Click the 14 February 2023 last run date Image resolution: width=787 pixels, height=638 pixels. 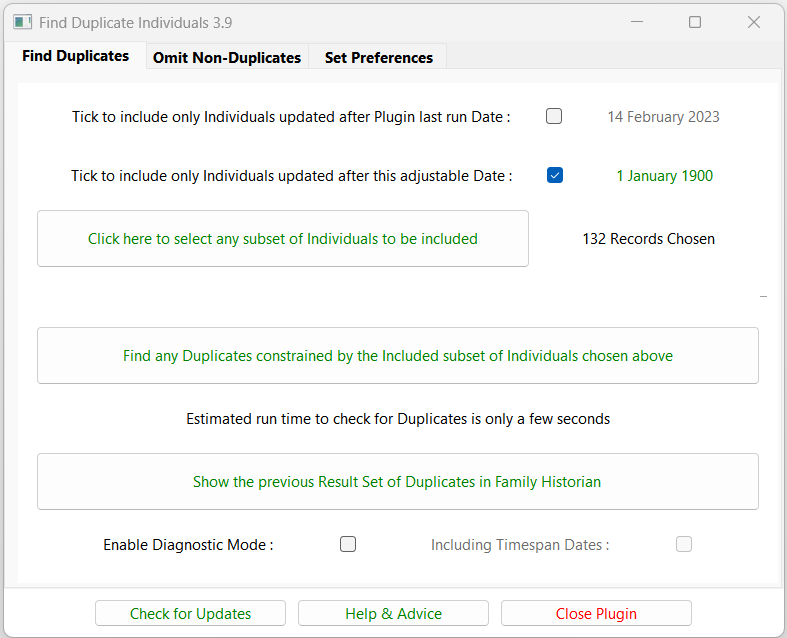pyautogui.click(x=663, y=117)
